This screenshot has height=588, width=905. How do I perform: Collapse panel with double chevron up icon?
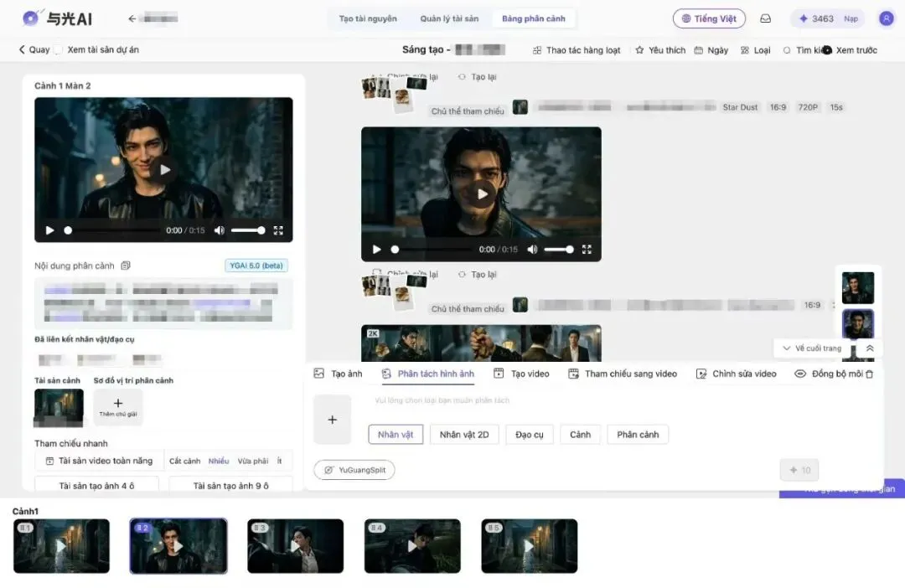[870, 348]
